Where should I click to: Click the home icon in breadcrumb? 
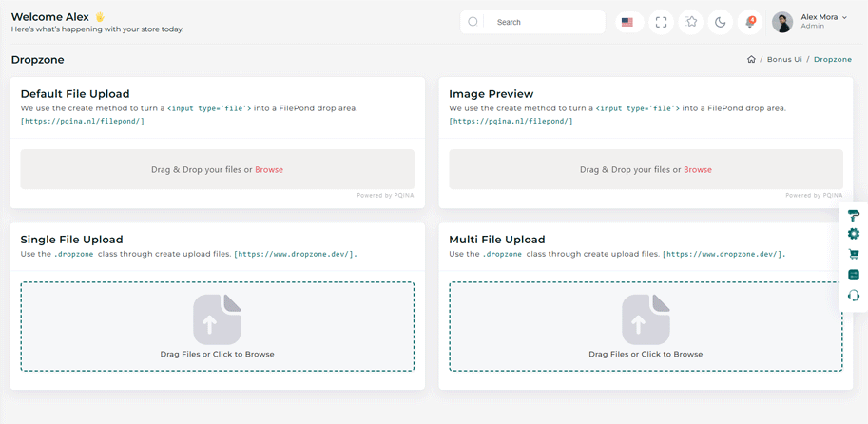click(751, 59)
